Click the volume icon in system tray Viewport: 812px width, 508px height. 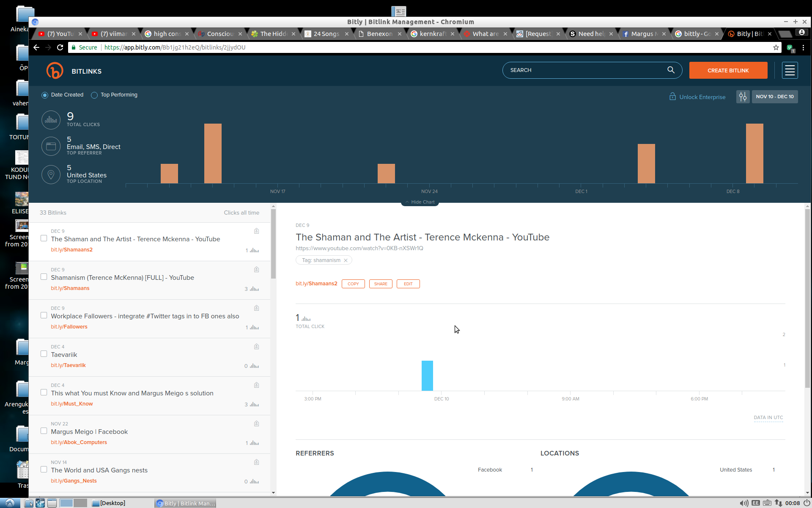click(744, 503)
